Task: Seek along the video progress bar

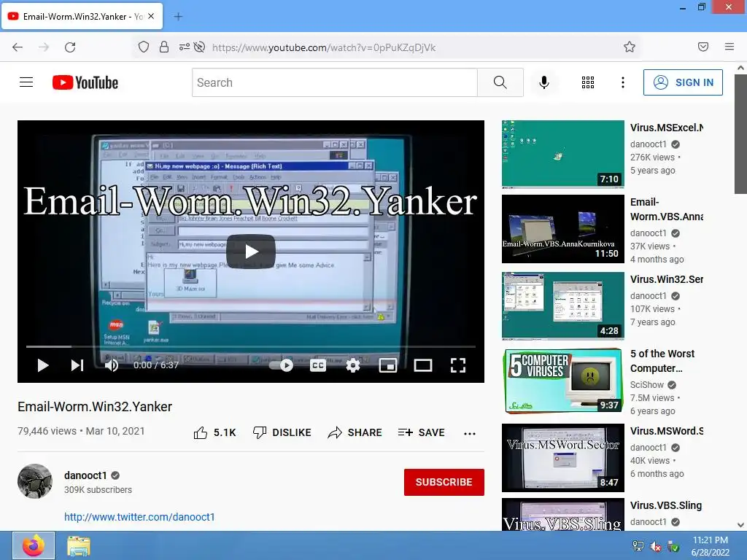Action: point(251,346)
